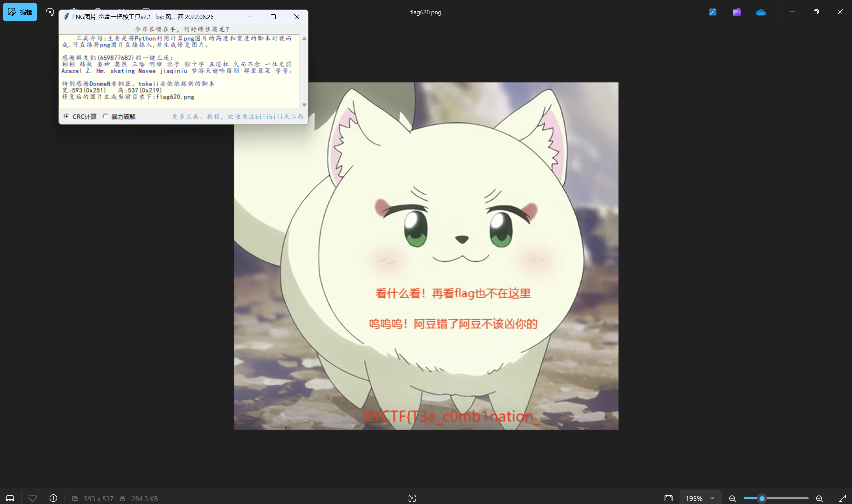The height and width of the screenshot is (504, 852).
Task: Click the image dimensions icon
Action: pos(76,498)
